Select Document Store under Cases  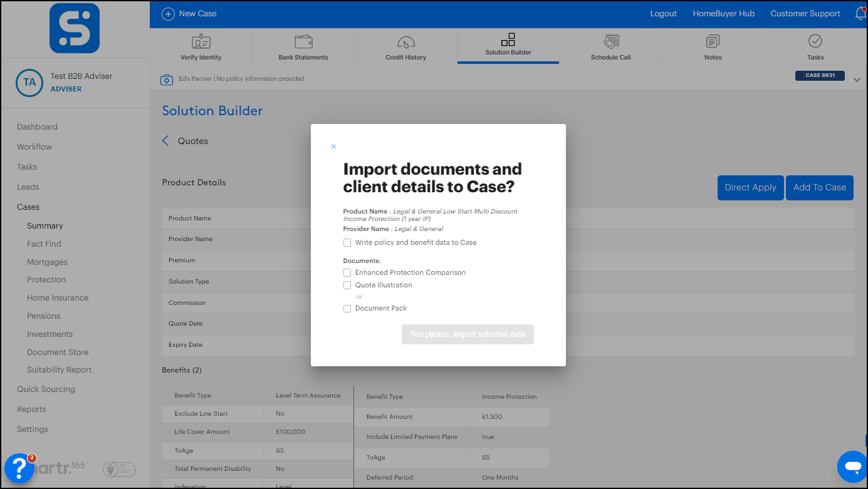58,353
